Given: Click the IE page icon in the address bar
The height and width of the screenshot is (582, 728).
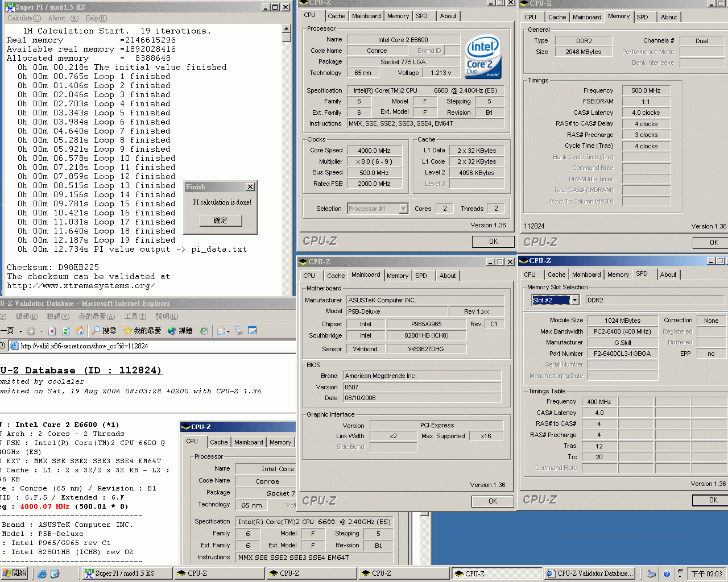Looking at the screenshot, I should point(14,346).
